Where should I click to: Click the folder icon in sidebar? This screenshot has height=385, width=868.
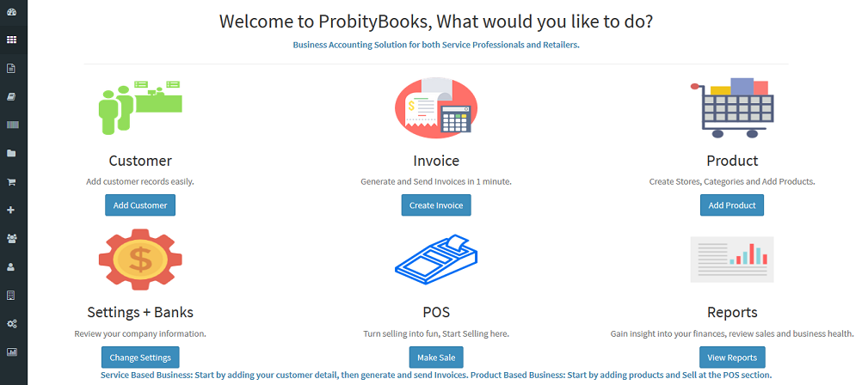click(x=11, y=153)
